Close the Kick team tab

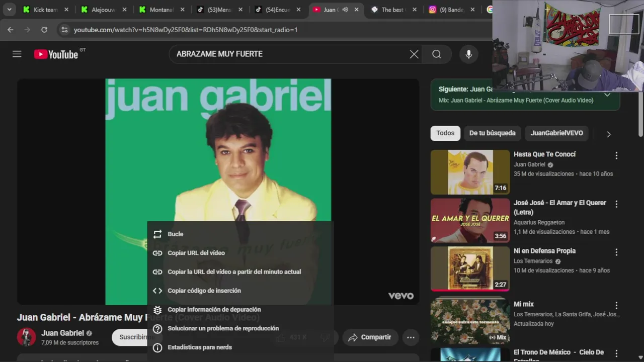66,10
